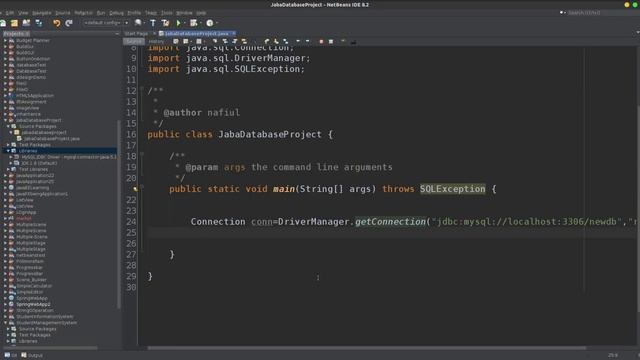Toggle code fold at line 12 comment

(142, 88)
